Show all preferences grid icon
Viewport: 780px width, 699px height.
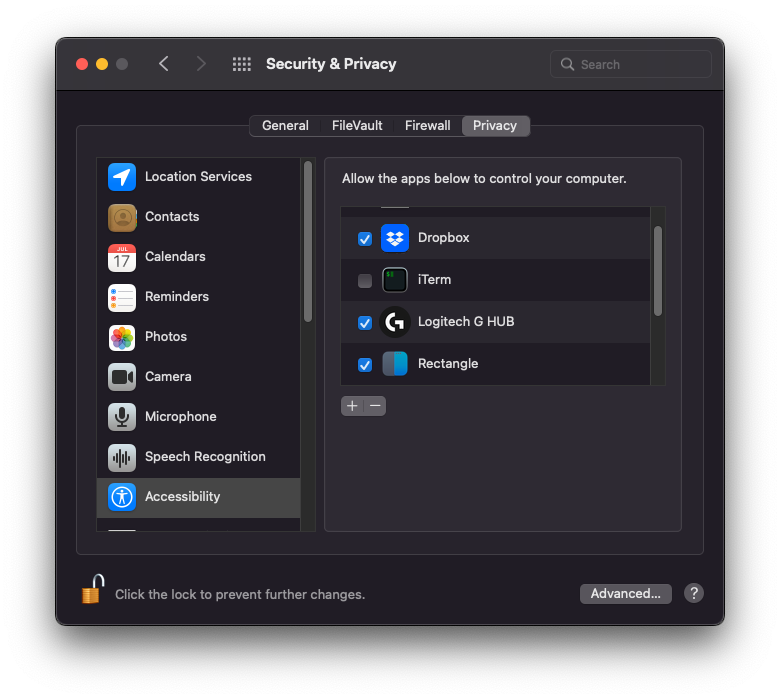click(x=242, y=64)
